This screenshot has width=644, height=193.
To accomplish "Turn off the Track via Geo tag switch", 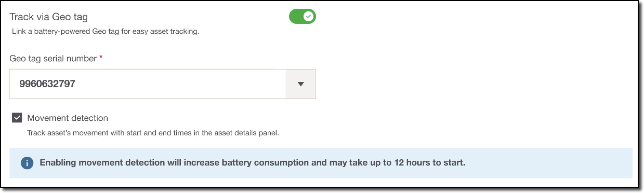I will pos(302,17).
